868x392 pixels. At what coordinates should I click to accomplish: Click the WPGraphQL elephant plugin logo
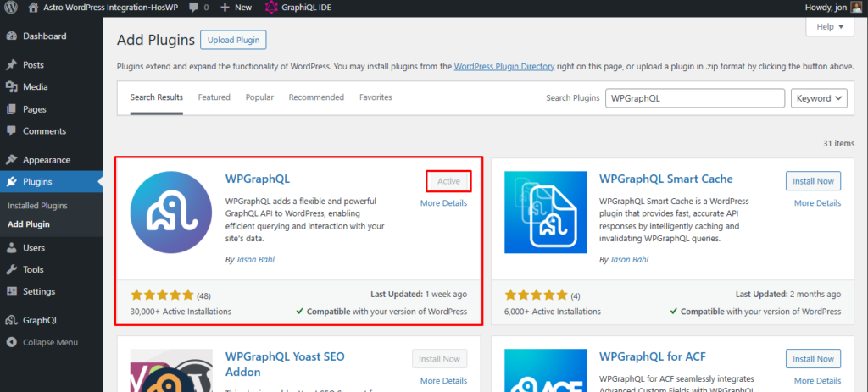[x=171, y=213]
